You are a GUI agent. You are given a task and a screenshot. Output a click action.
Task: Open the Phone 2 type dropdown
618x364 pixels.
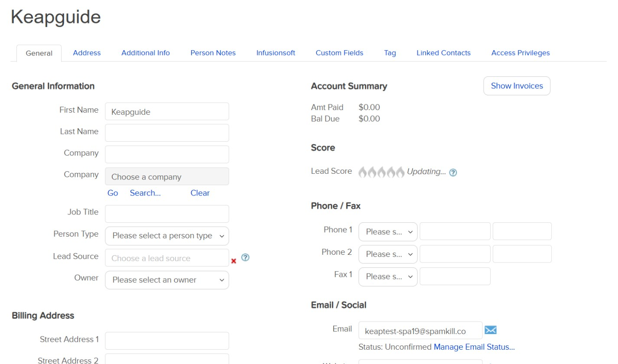[388, 254]
